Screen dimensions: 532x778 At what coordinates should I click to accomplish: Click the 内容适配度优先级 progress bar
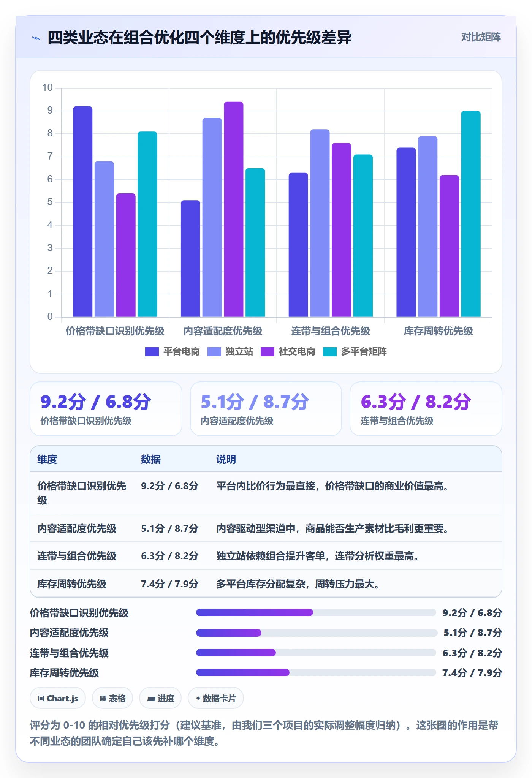[317, 633]
